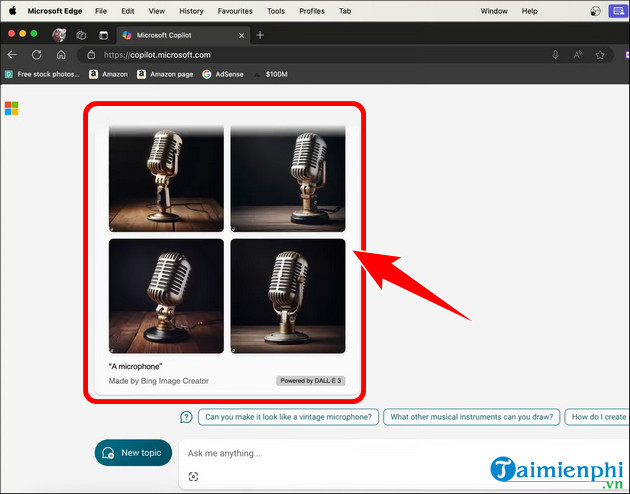
Task: Choose the How do I create suggestion
Action: (597, 417)
